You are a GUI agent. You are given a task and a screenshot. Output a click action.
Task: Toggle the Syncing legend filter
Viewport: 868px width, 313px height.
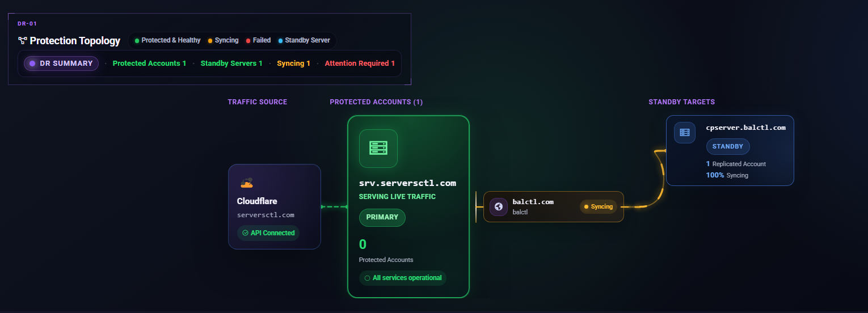click(224, 40)
